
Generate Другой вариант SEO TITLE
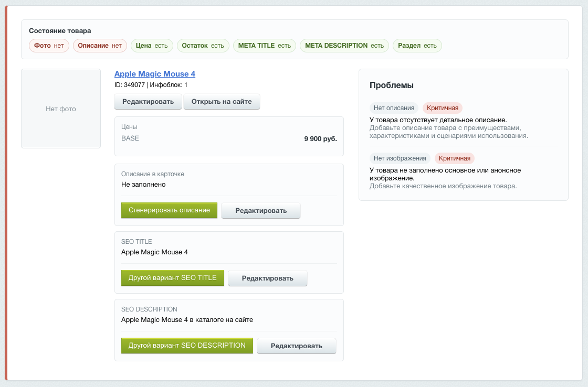[173, 278]
